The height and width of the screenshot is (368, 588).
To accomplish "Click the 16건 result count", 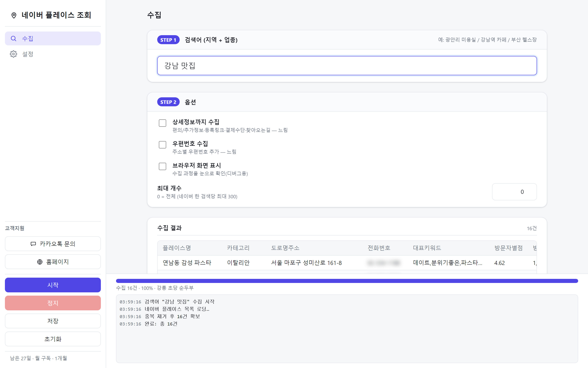I will click(532, 228).
